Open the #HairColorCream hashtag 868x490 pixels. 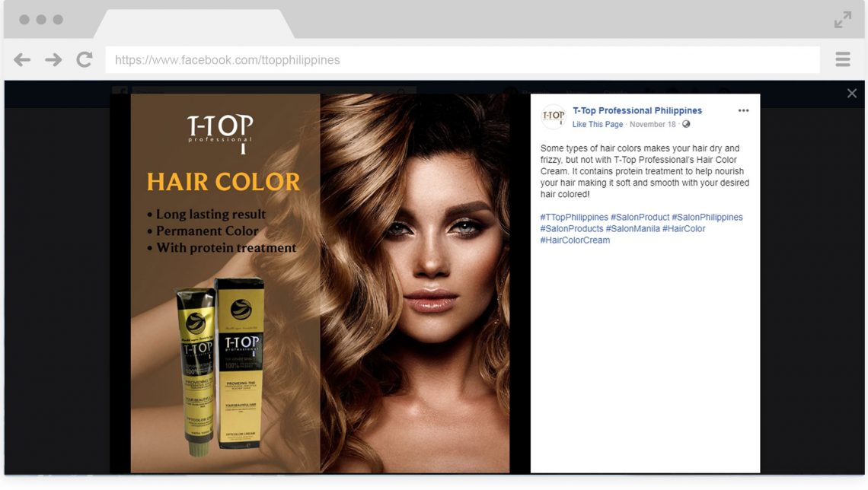[575, 240]
